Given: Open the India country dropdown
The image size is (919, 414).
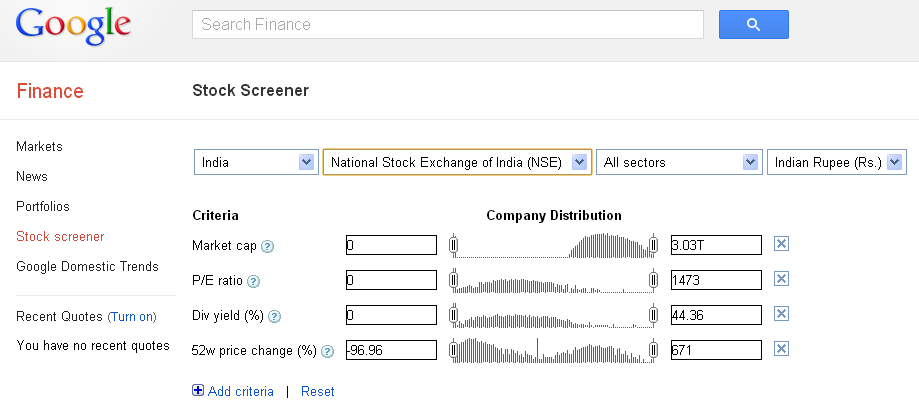Looking at the screenshot, I should click(x=256, y=162).
